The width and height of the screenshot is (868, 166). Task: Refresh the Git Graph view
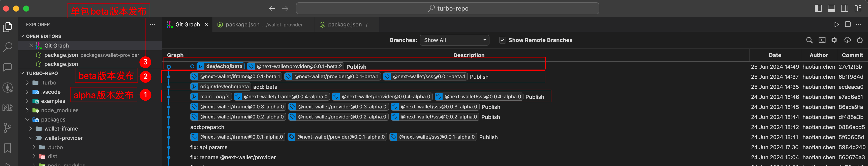point(860,40)
